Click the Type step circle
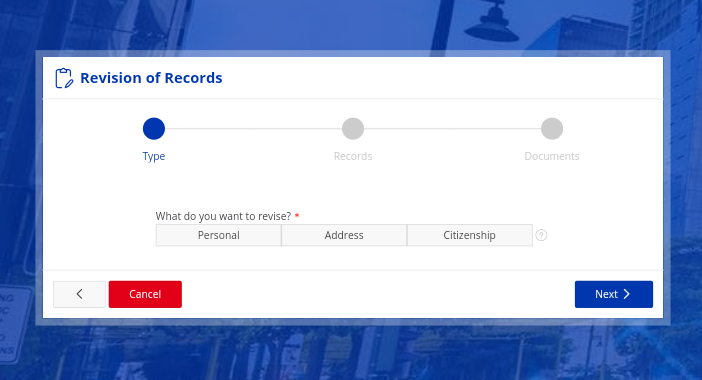The height and width of the screenshot is (380, 702). 154,129
